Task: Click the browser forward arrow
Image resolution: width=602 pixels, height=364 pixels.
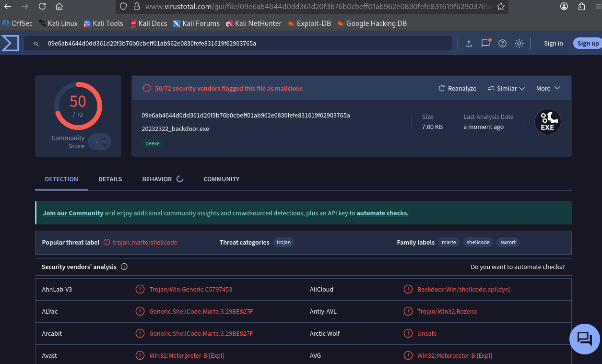Action: tap(25, 7)
